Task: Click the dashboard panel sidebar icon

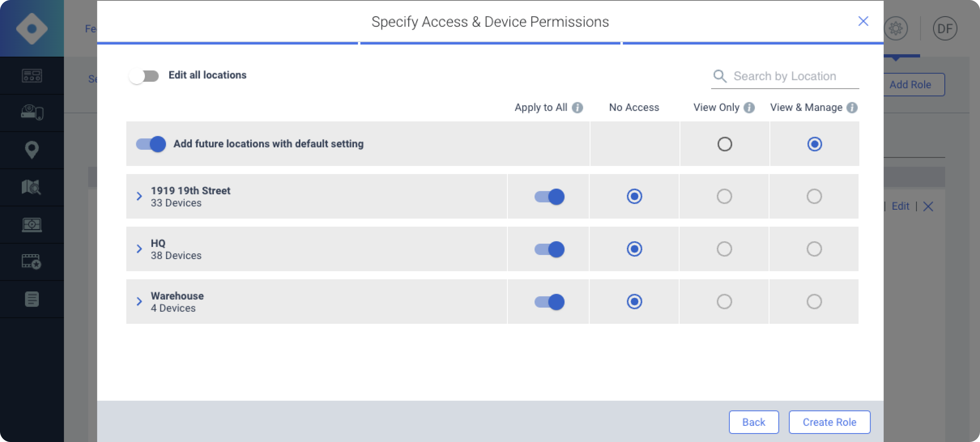Action: (32, 76)
